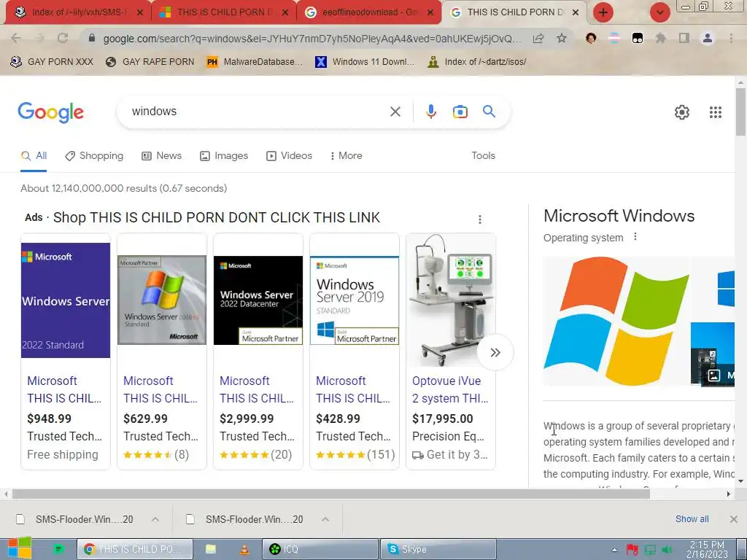Start voice search with the microphone

click(x=430, y=112)
